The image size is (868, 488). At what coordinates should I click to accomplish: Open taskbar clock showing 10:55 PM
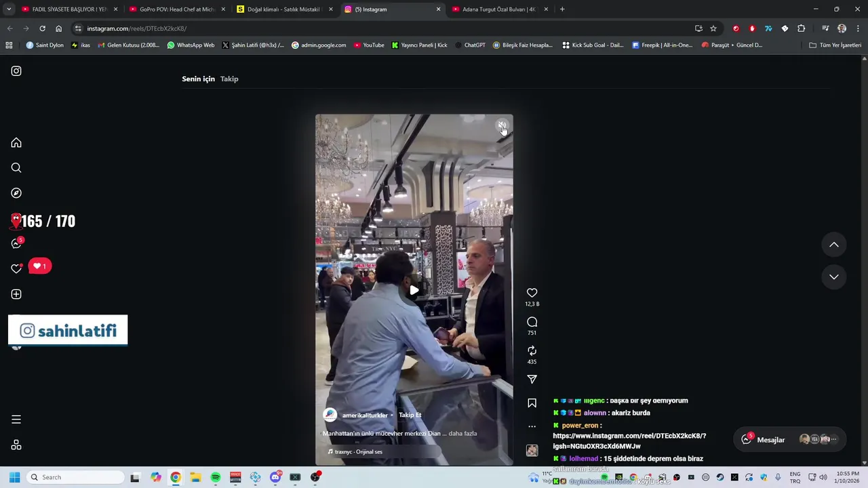[x=848, y=477]
